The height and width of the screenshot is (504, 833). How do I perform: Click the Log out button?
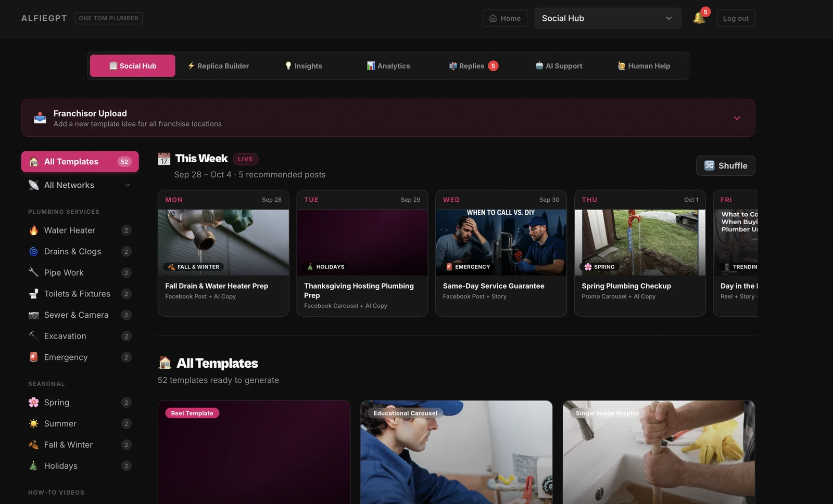(x=736, y=18)
